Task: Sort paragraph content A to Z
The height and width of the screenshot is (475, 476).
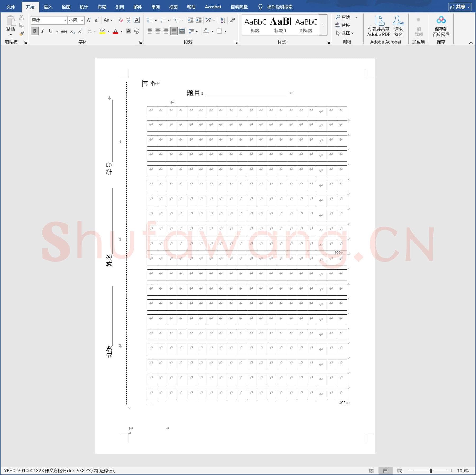Action: (223, 20)
